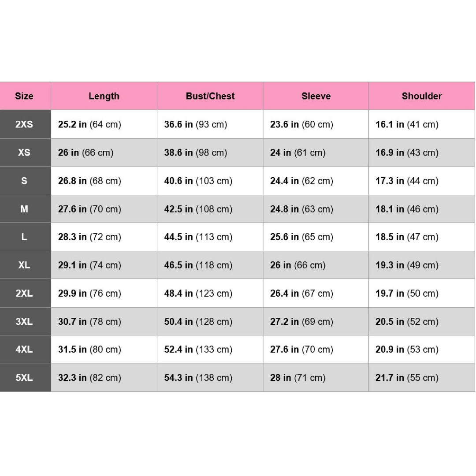Select the 54.3 in (138 cm) bust cell
476x476 pixels.
pos(198,378)
